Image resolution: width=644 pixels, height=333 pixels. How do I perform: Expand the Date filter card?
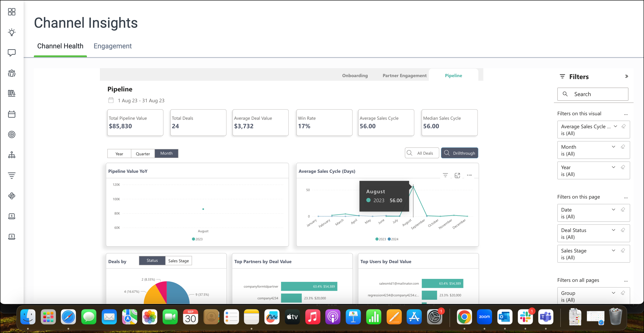(613, 209)
